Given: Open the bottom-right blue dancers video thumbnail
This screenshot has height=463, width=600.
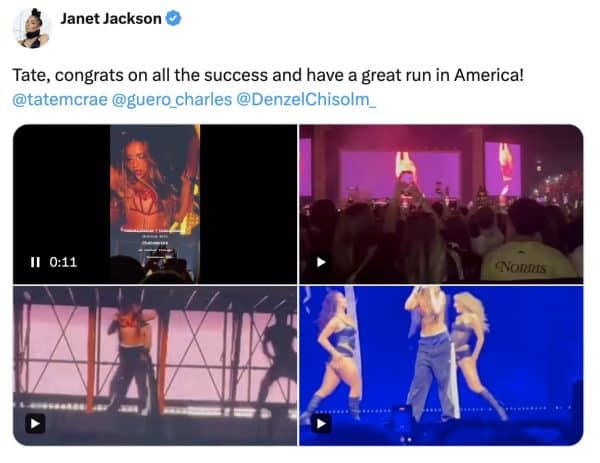Looking at the screenshot, I should pos(441,365).
